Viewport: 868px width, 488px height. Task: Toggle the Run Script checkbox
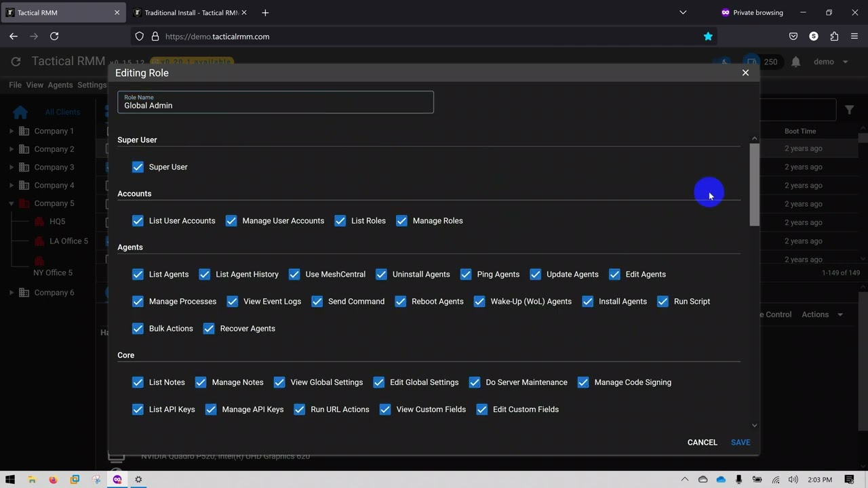(663, 302)
